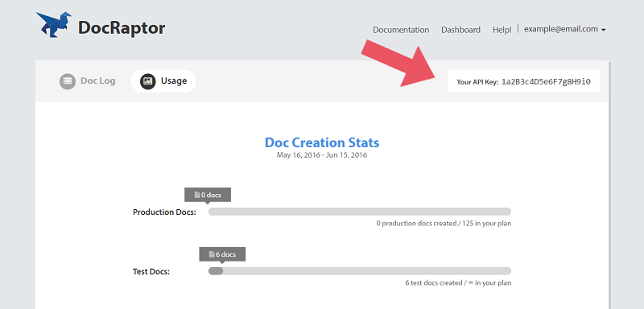Expand the example@email.com account menu
The height and width of the screenshot is (309, 644).
565,29
